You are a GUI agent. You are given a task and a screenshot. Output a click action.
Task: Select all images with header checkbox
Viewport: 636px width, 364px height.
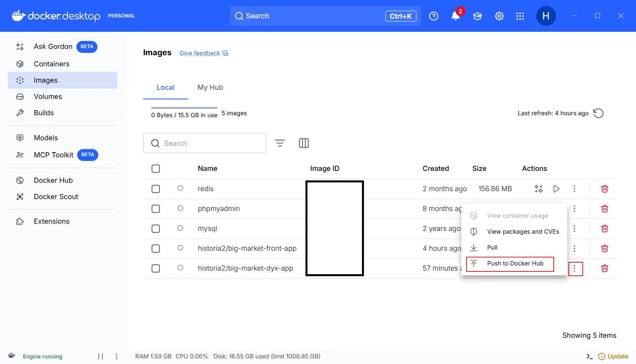[x=156, y=168]
